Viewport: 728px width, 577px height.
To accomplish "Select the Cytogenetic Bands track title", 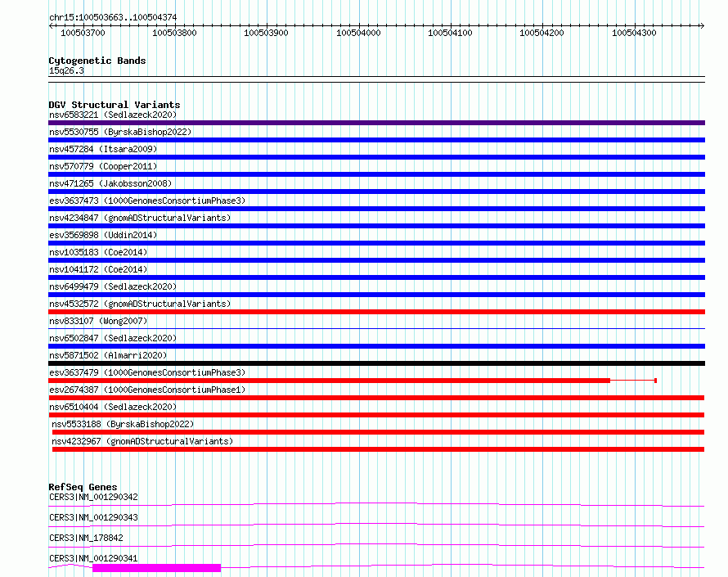I will (97, 61).
